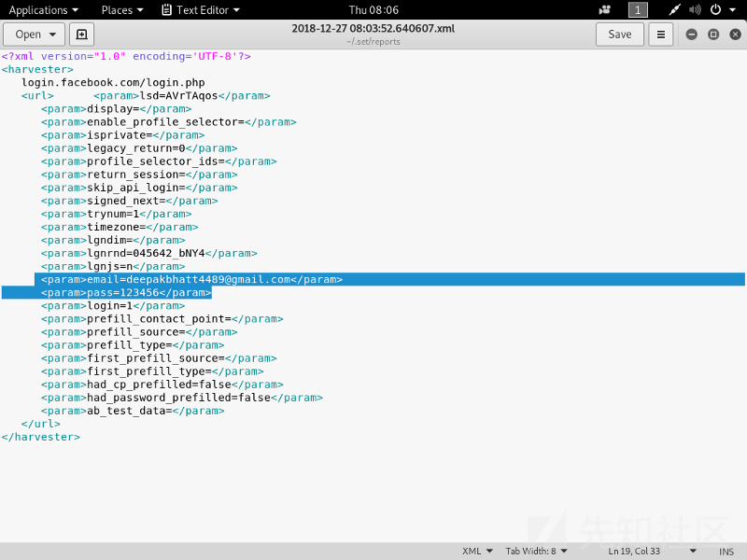Click the email=deepakbhatt4489@gmail.com line

point(191,279)
